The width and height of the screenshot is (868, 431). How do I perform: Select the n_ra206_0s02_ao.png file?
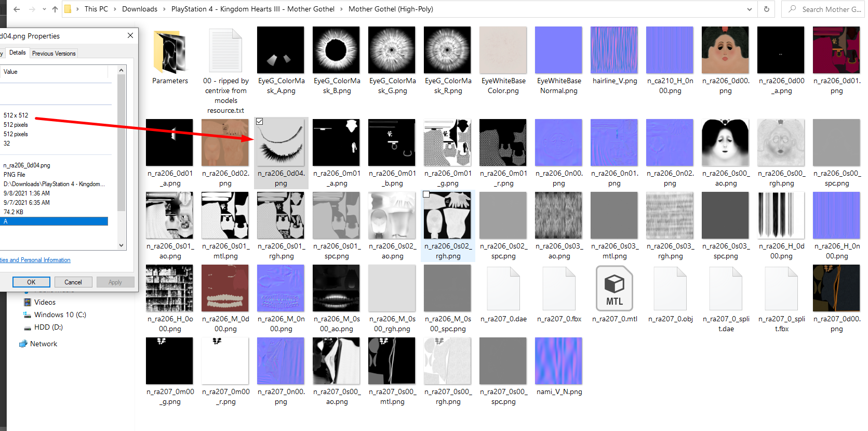pos(392,226)
